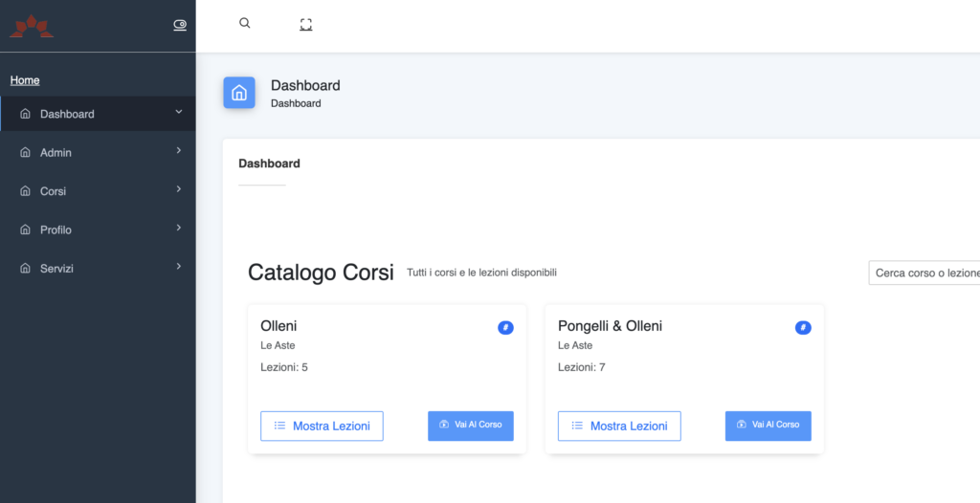This screenshot has height=503, width=980.
Task: Click the house icon next to Admin
Action: click(25, 153)
